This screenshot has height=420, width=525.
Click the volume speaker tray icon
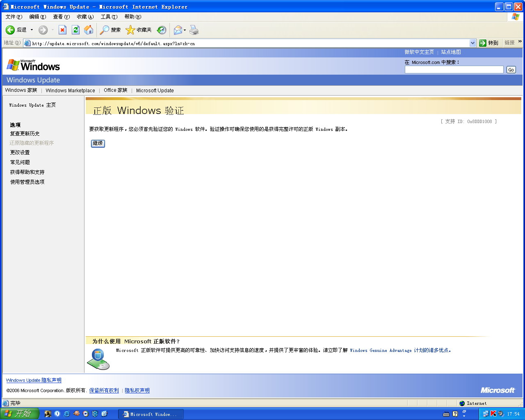pos(501,414)
